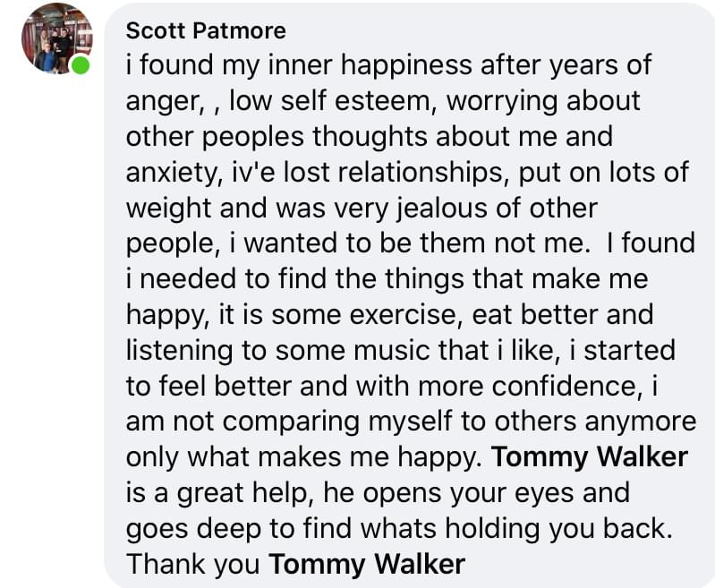This screenshot has height=588, width=715.
Task: Open Scott Patmore's profile picture
Action: (x=56, y=38)
